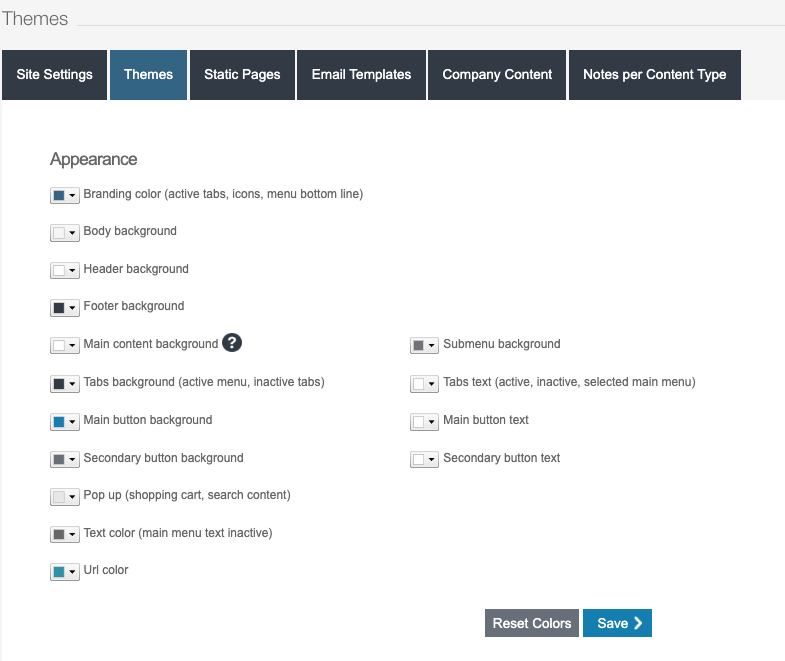Open the Main button text color dropdown
Screen dimensions: 785x661
424,421
